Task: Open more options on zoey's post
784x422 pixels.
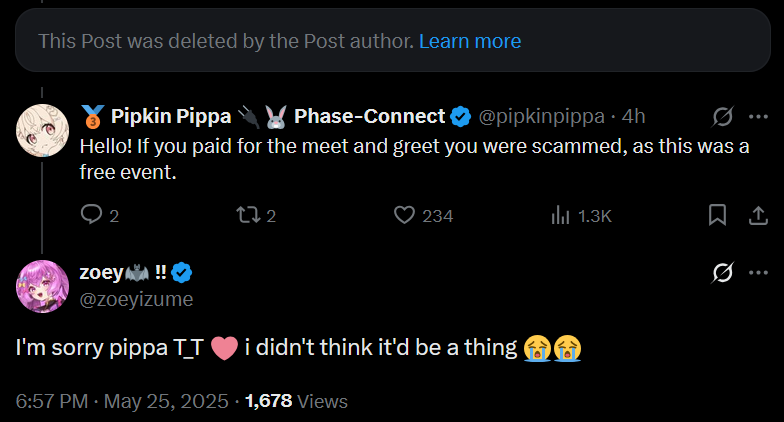Action: (758, 272)
